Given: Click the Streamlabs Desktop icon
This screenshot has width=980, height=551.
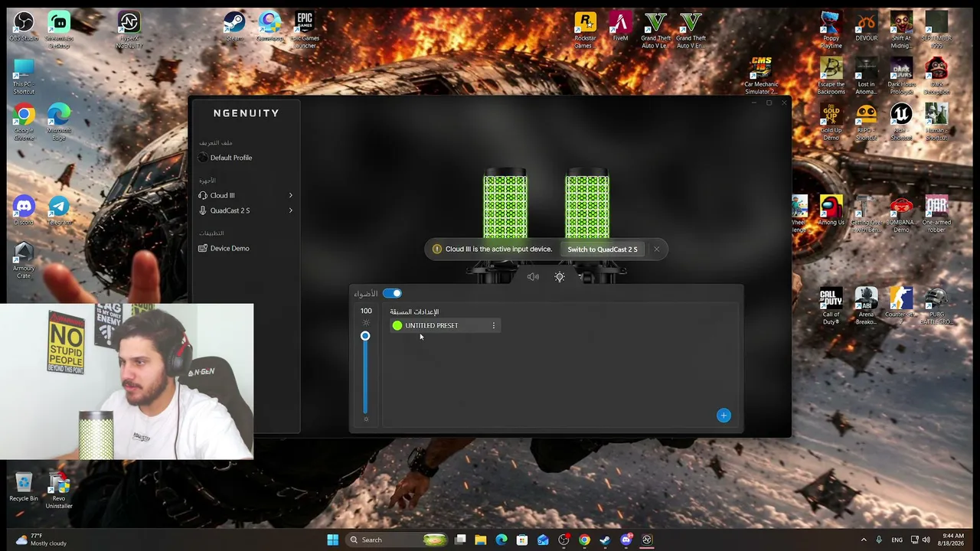Looking at the screenshot, I should coord(59,31).
